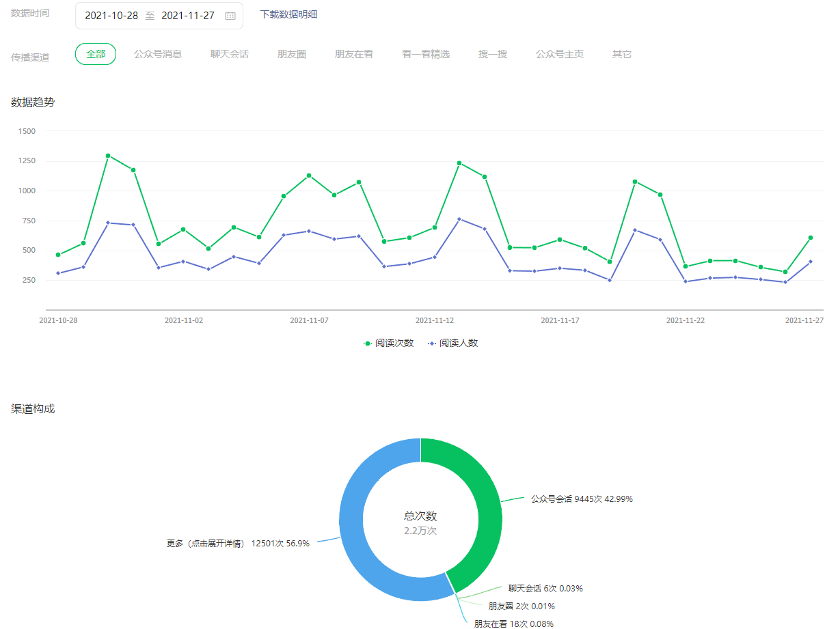Image resolution: width=840 pixels, height=629 pixels.
Task: Select 其它 channel filter
Action: [x=622, y=54]
